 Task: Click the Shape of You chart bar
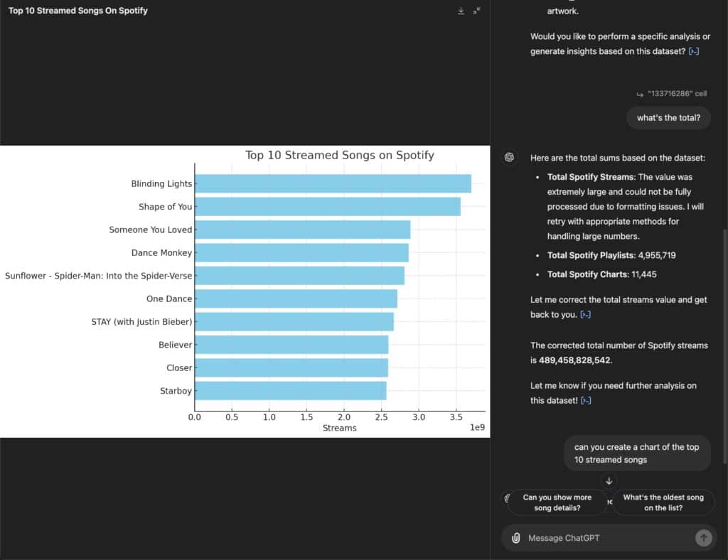pos(327,207)
